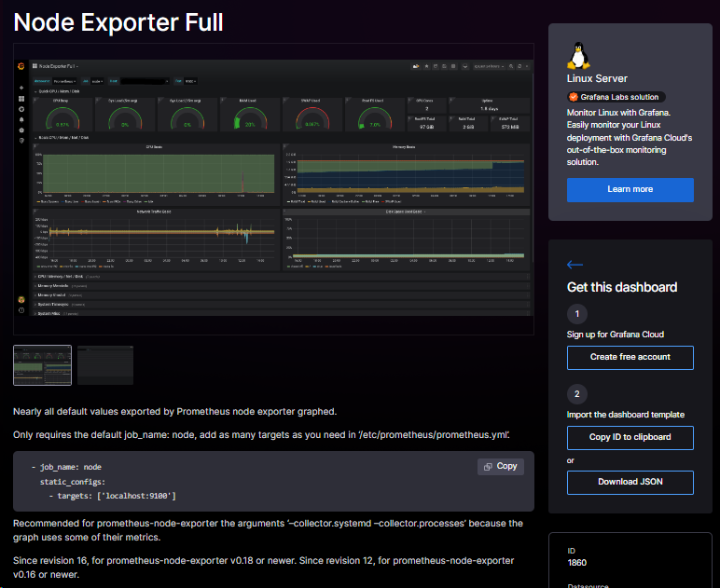Click the Sign up for Grafana Cloud text
The width and height of the screenshot is (720, 588).
[x=616, y=335]
